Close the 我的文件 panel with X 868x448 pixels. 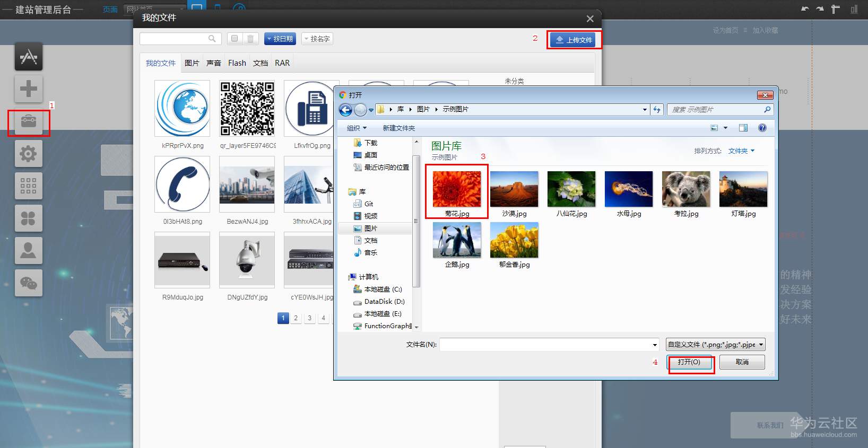coord(590,19)
